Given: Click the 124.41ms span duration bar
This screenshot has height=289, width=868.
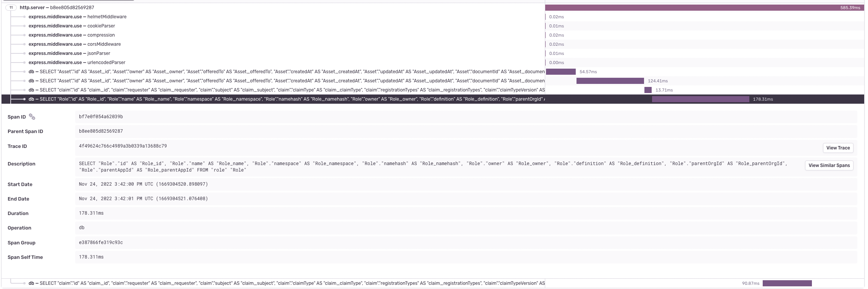Looking at the screenshot, I should coord(610,81).
